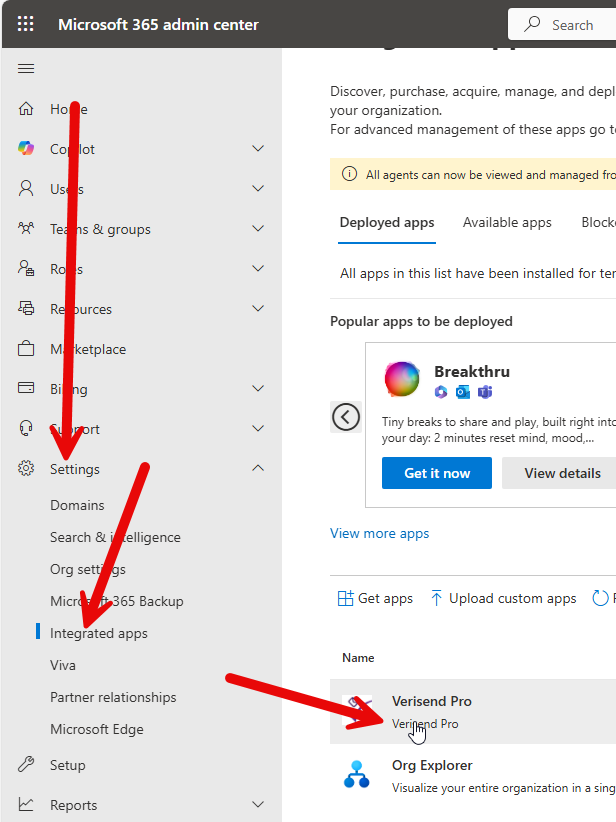Image resolution: width=616 pixels, height=822 pixels.
Task: Expand the Resources menu chevron
Action: pyautogui.click(x=258, y=308)
